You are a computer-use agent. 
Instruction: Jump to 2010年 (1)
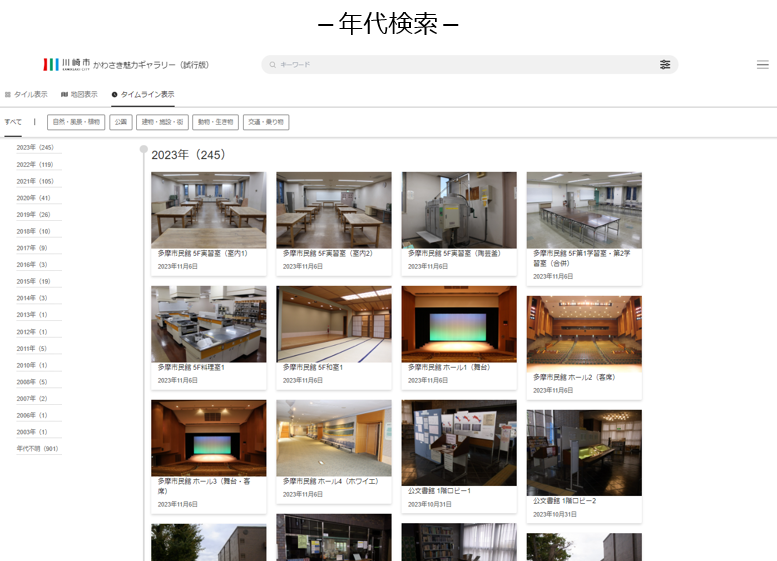(32, 365)
